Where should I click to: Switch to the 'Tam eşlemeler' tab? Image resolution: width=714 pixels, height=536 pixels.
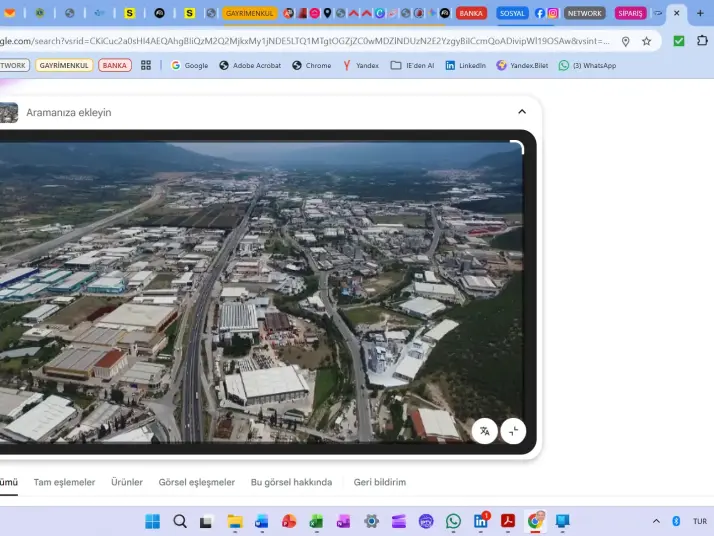coord(64,482)
